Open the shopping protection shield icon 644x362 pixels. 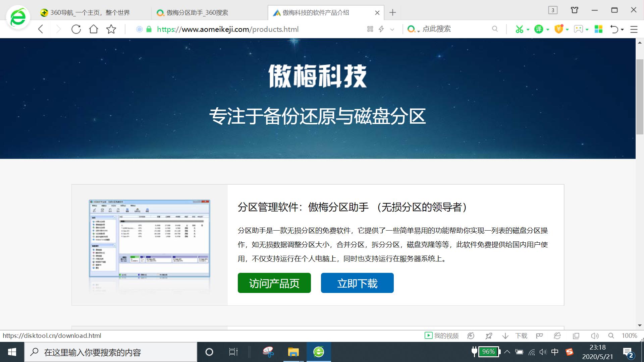[x=558, y=29]
